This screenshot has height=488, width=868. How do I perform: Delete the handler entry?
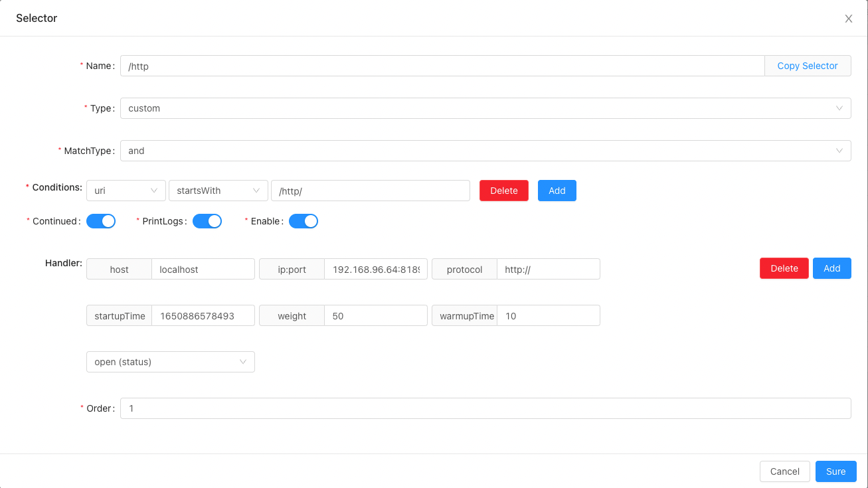[784, 268]
